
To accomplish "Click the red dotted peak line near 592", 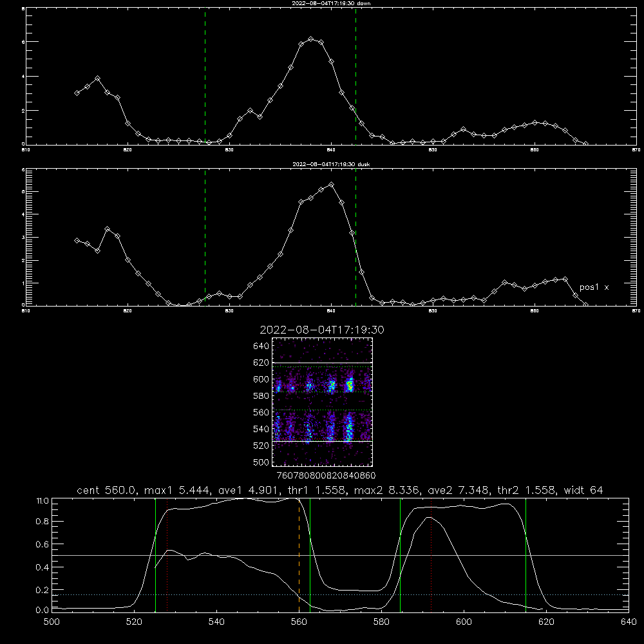I will pos(431,555).
